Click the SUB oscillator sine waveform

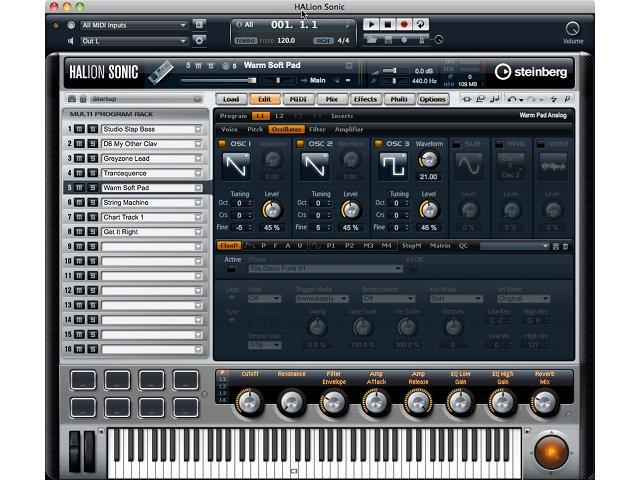point(469,167)
